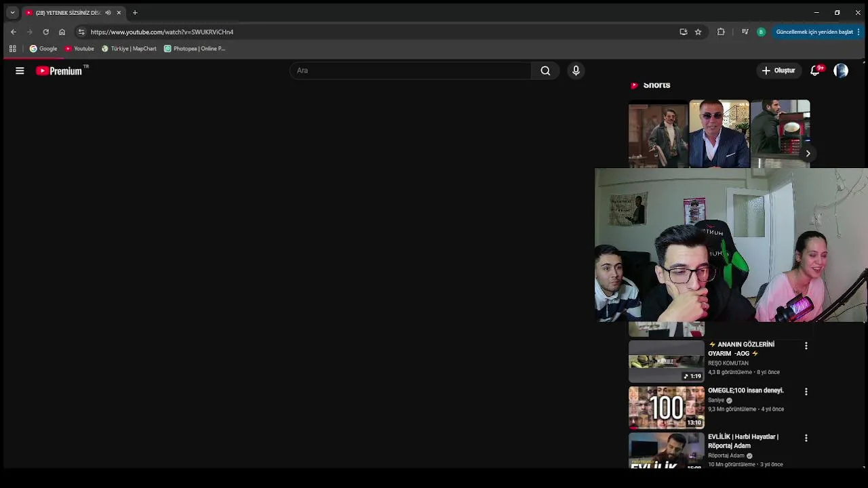Open EVLİLİK | Harbi Hayatlar video title
This screenshot has width=868, height=488.
(743, 441)
